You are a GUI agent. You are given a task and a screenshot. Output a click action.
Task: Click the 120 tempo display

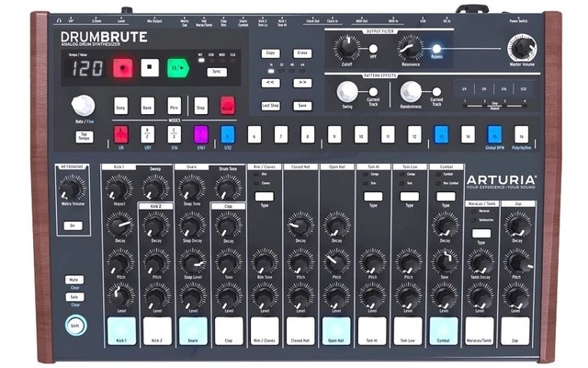[87, 69]
